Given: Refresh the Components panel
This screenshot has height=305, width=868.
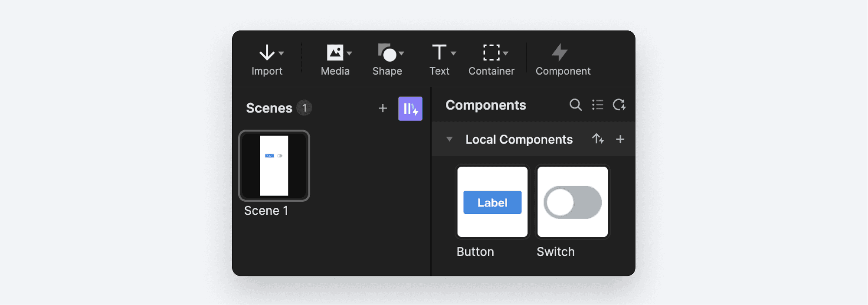Looking at the screenshot, I should point(619,105).
